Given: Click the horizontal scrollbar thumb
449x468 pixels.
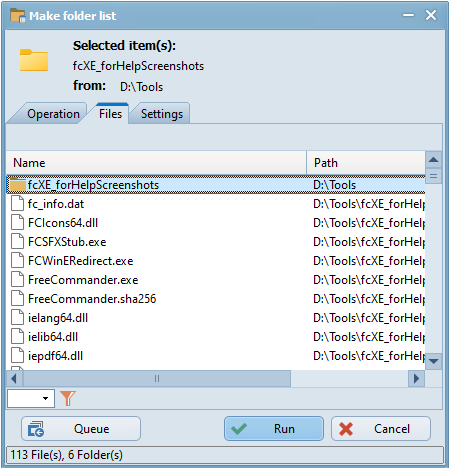Looking at the screenshot, I should click(157, 379).
